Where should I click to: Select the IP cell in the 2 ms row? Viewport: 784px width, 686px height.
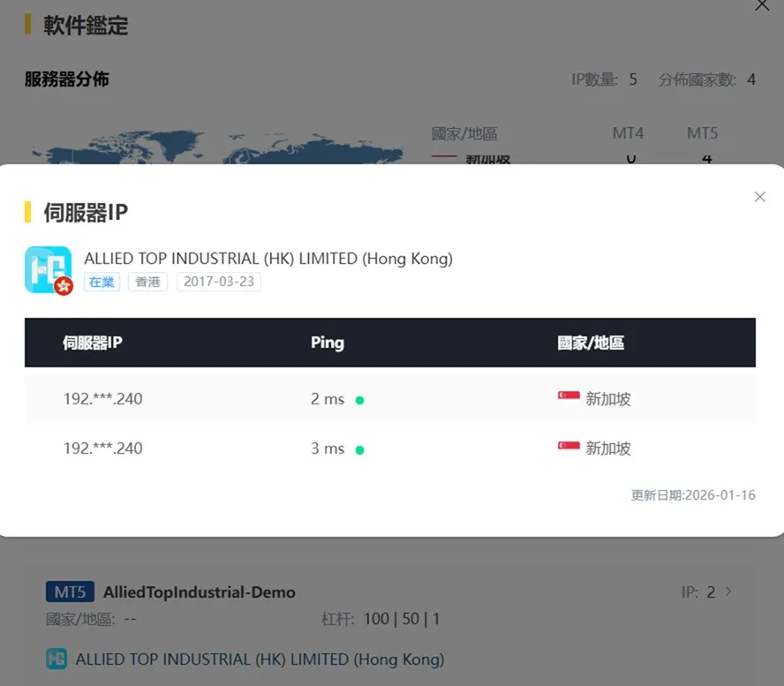(102, 399)
